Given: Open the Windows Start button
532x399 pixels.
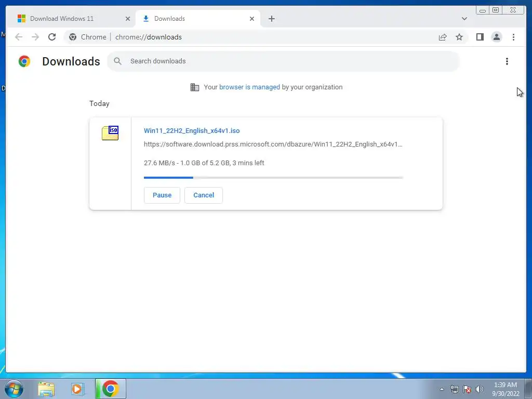Looking at the screenshot, I should (x=14, y=389).
